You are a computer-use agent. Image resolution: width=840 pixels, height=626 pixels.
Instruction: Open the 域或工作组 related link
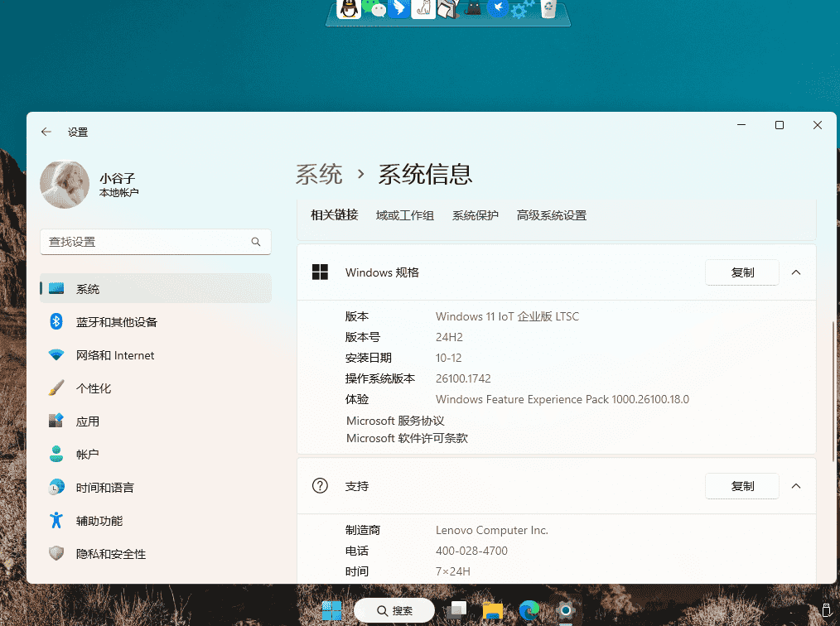pyautogui.click(x=405, y=215)
